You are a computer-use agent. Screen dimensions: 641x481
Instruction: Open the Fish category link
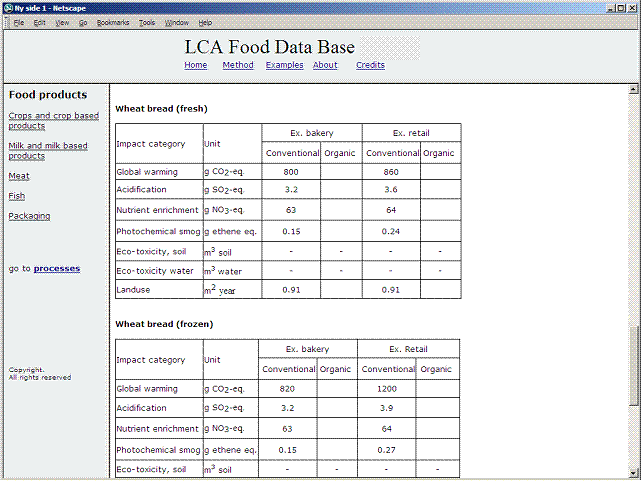point(17,196)
